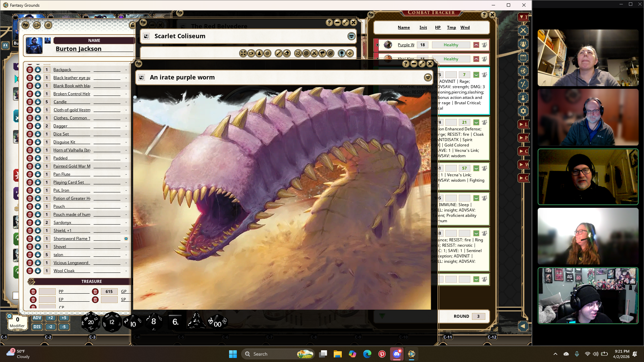The height and width of the screenshot is (362, 644).
Task: Toggle the map pin token lock icon
Action: tap(341, 53)
